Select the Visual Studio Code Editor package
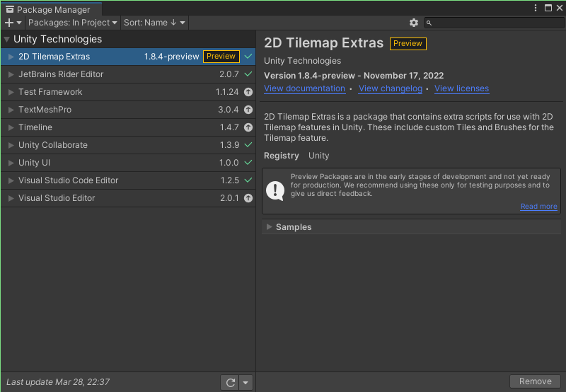The height and width of the screenshot is (392, 566). coord(128,180)
